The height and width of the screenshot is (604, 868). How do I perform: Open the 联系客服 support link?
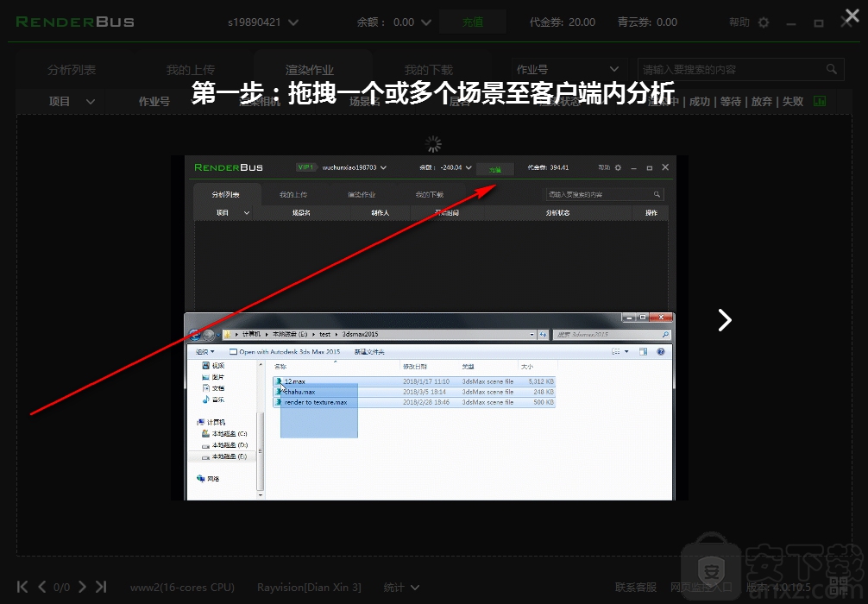636,588
